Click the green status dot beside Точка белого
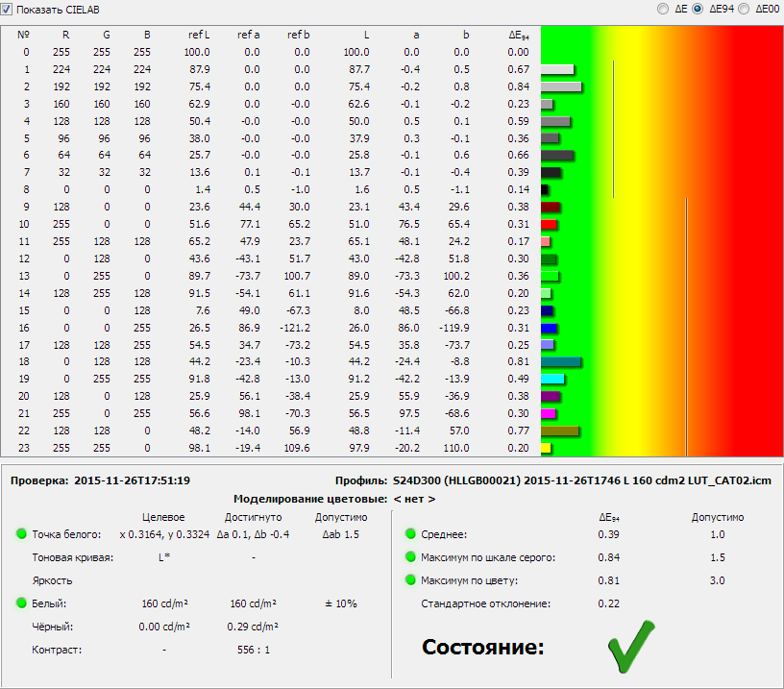Image resolution: width=784 pixels, height=689 pixels. coord(21,533)
